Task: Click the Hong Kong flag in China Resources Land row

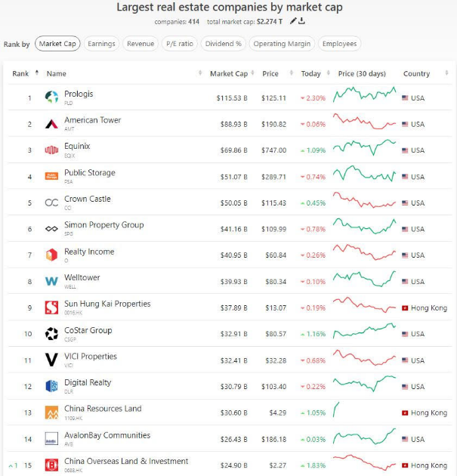Action: click(x=405, y=413)
